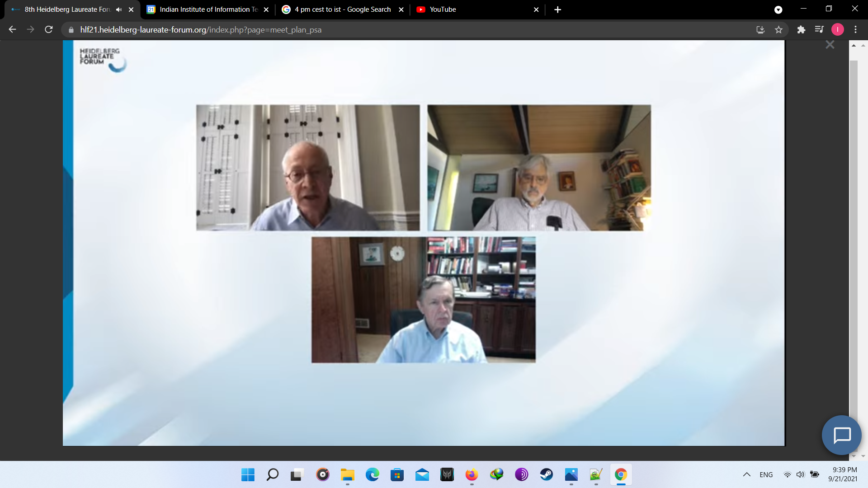Open Windows Start menu
The image size is (868, 488).
click(x=248, y=474)
